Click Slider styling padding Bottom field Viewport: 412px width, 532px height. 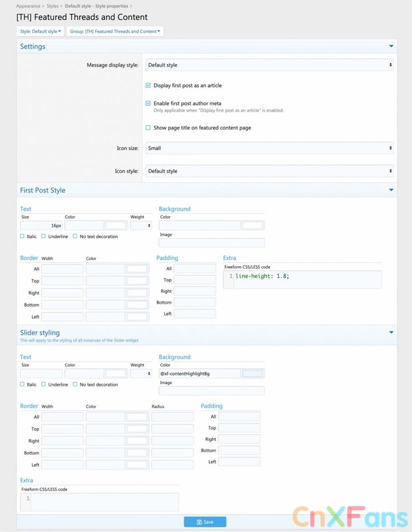239,450
